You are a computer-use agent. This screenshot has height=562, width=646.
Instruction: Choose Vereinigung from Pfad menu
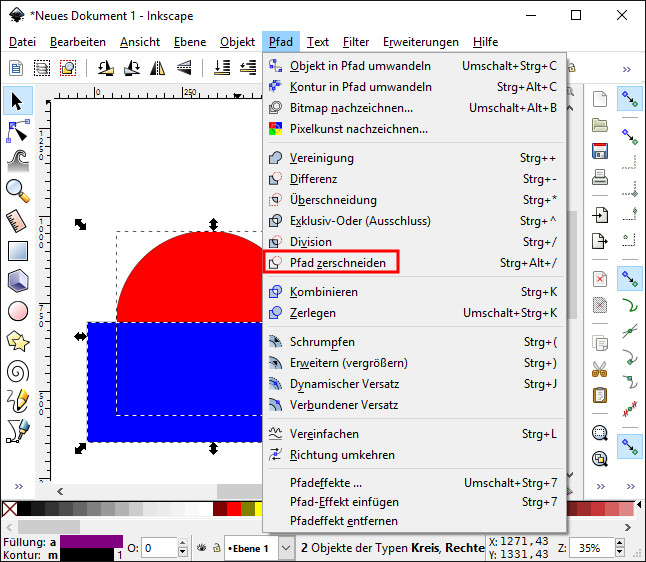(x=415, y=158)
